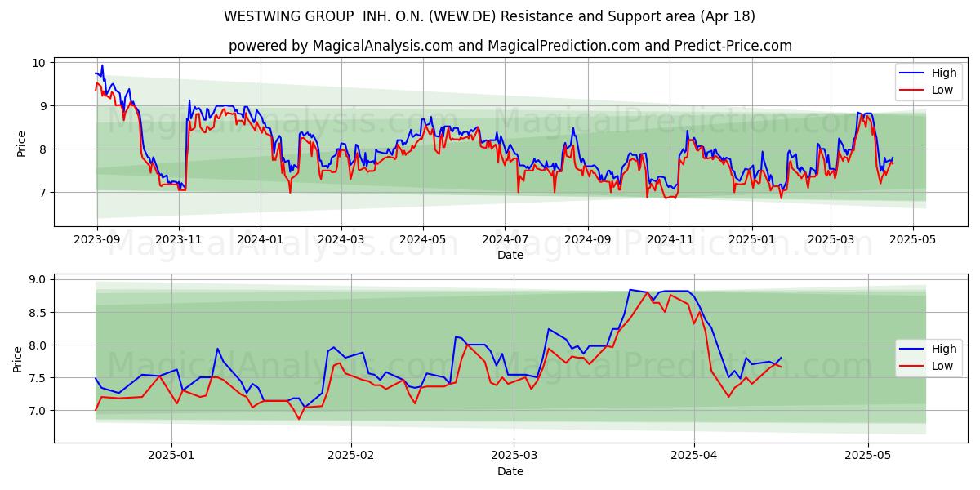Viewport: 980px width, 490px height.
Task: Click the '7.0' price tick on bottom chart
Action: (39, 410)
